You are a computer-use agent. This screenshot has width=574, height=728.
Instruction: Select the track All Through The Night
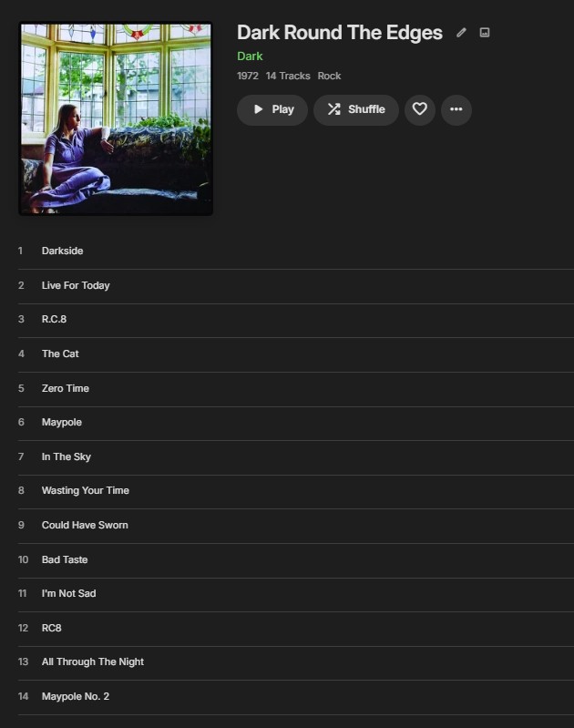296,662
